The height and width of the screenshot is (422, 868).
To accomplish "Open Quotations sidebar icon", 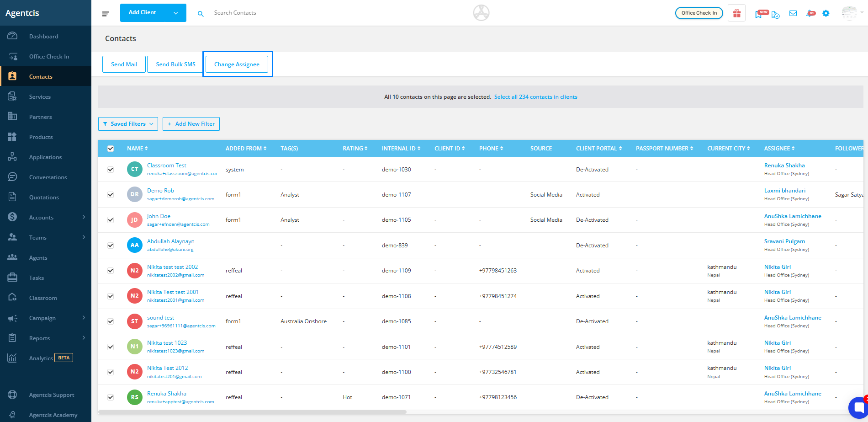I will [x=12, y=197].
